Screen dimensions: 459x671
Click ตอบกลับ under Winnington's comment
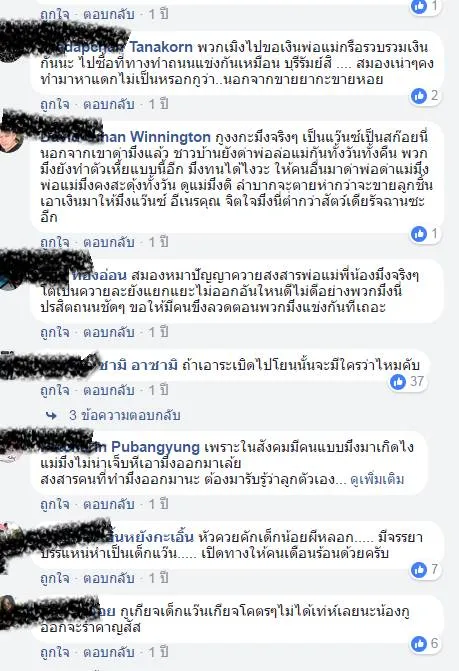click(109, 242)
